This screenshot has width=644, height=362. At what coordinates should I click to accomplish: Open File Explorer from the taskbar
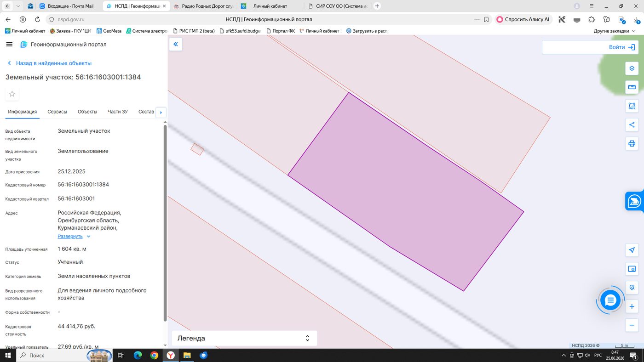point(187,355)
